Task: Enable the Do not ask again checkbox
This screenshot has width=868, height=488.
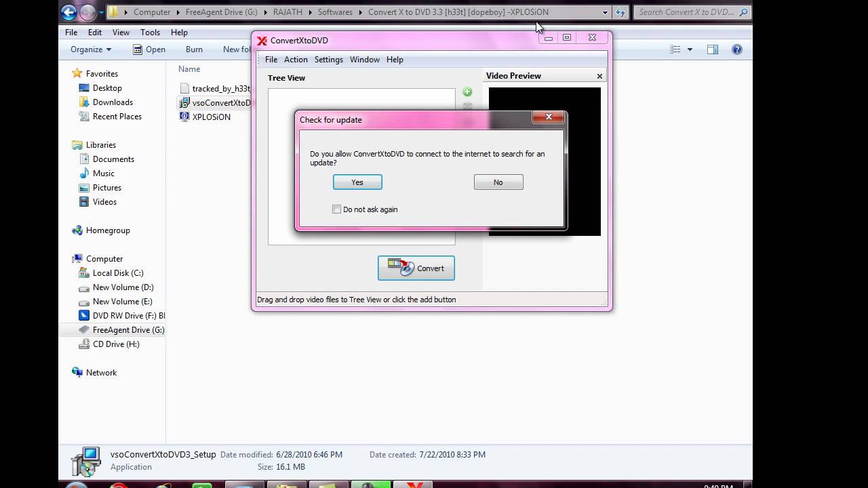Action: 336,209
